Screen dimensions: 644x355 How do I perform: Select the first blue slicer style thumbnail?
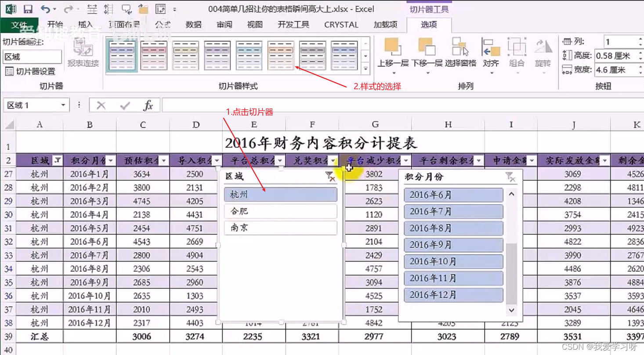click(122, 55)
